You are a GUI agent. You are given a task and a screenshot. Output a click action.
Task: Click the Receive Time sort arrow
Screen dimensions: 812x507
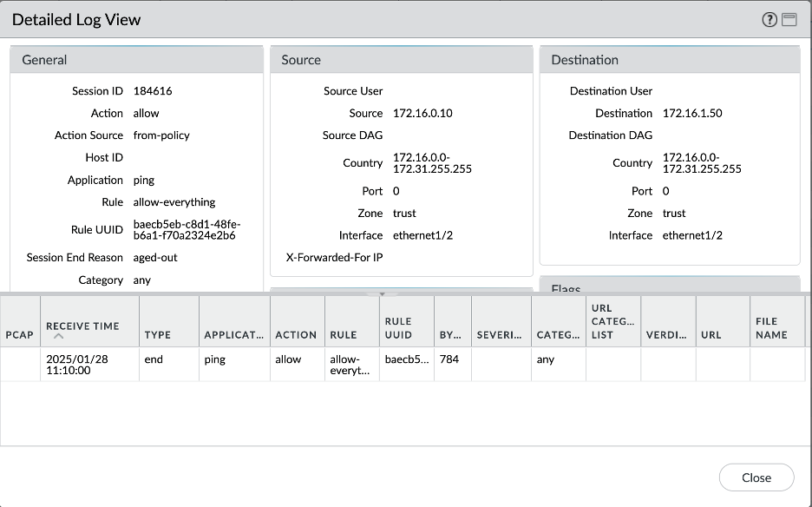tap(60, 336)
